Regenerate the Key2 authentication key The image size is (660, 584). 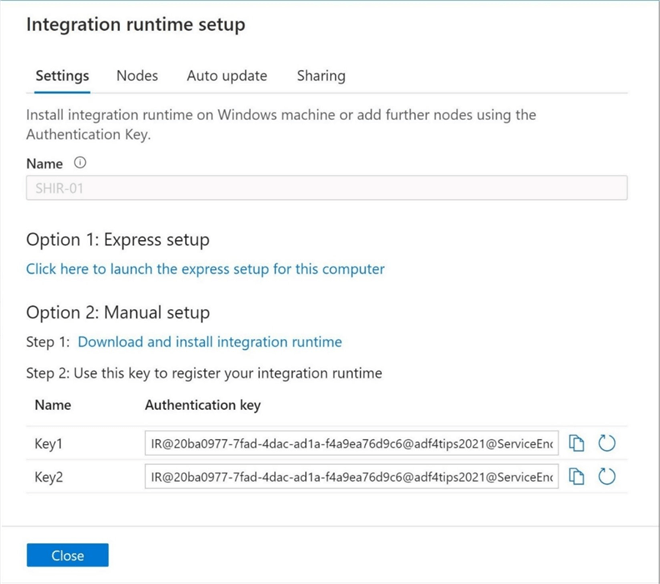click(607, 477)
